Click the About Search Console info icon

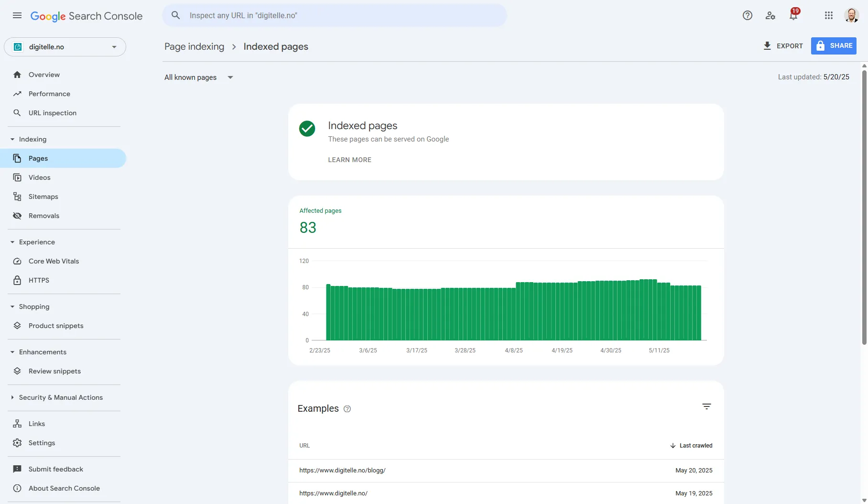point(17,488)
